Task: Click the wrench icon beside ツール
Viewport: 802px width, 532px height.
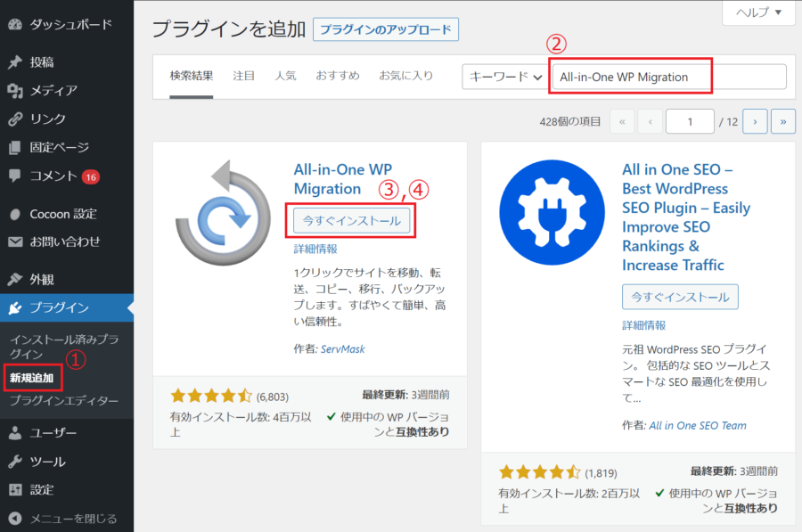Action: click(15, 462)
